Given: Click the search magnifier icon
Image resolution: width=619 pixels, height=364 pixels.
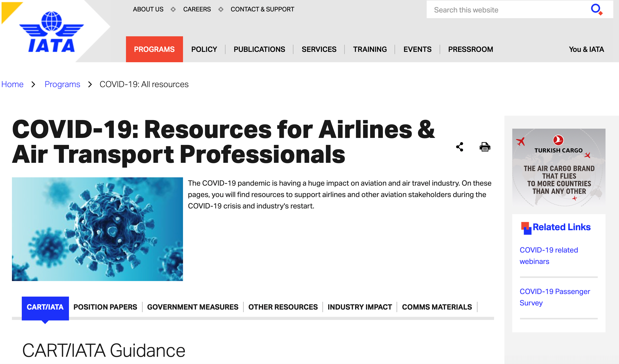Looking at the screenshot, I should click(596, 10).
